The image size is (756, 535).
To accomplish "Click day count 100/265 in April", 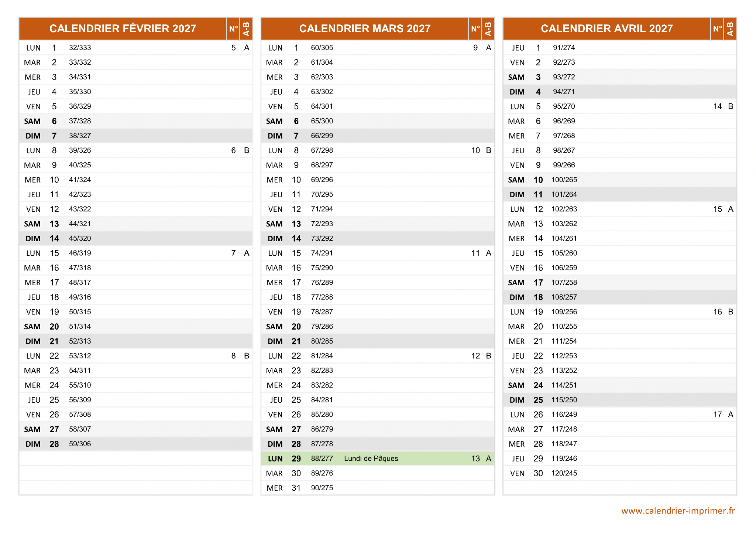I will point(564,180).
